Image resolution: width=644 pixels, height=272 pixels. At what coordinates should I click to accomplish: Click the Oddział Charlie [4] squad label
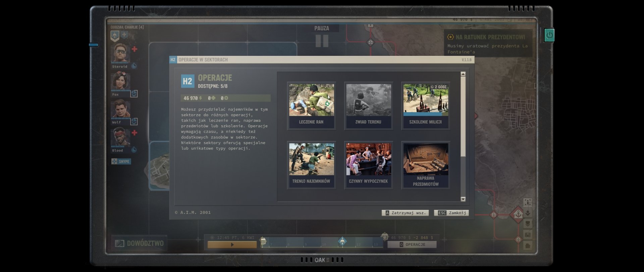(127, 27)
